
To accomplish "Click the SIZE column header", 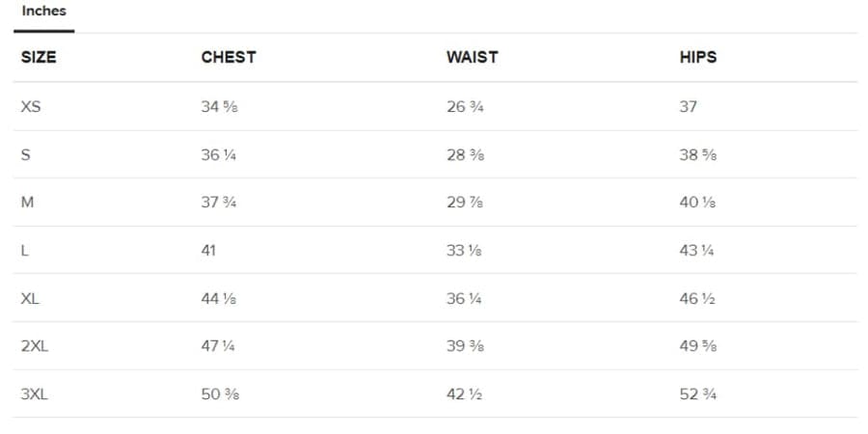I will 39,57.
